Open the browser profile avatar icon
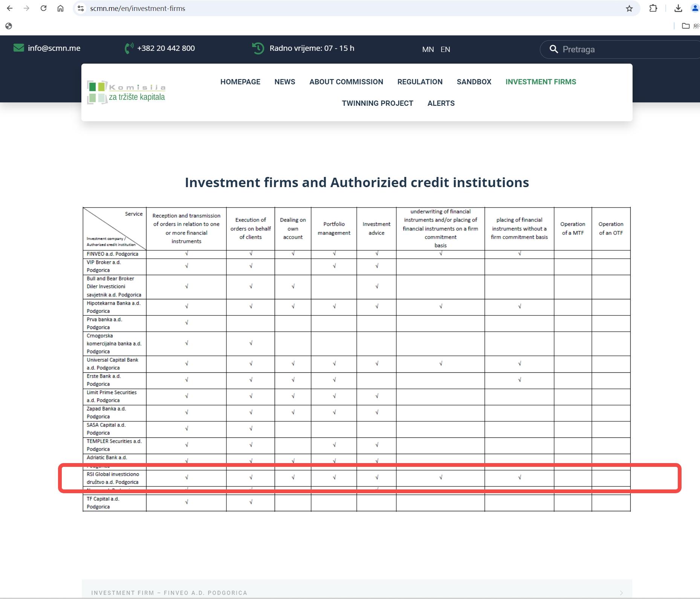 tap(695, 8)
